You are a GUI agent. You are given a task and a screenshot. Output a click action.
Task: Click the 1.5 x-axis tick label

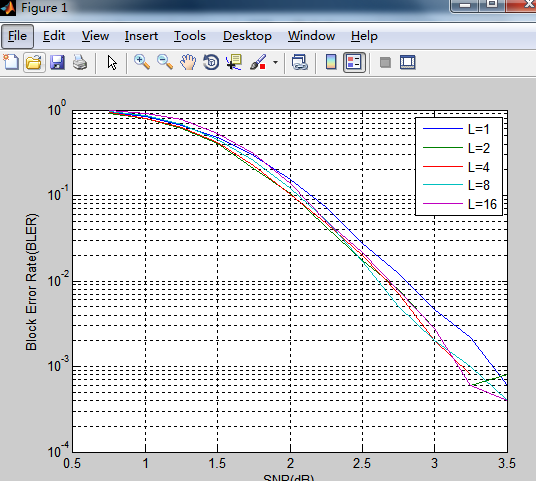pos(217,464)
